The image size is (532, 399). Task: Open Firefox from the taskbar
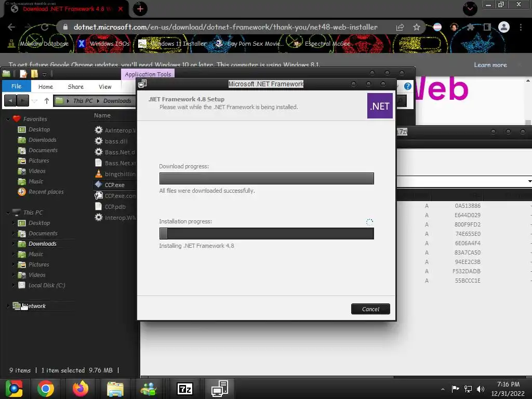pos(81,389)
